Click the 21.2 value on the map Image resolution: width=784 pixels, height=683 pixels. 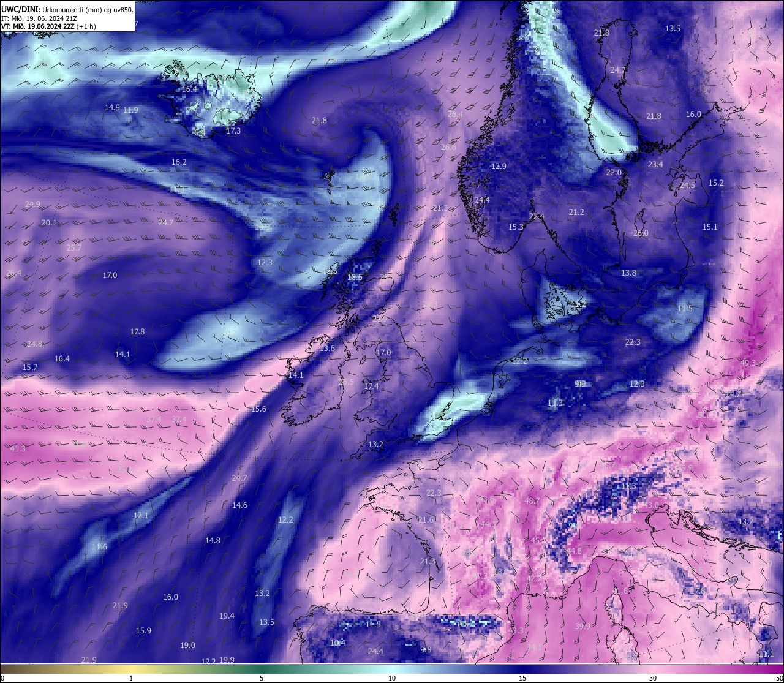(576, 212)
